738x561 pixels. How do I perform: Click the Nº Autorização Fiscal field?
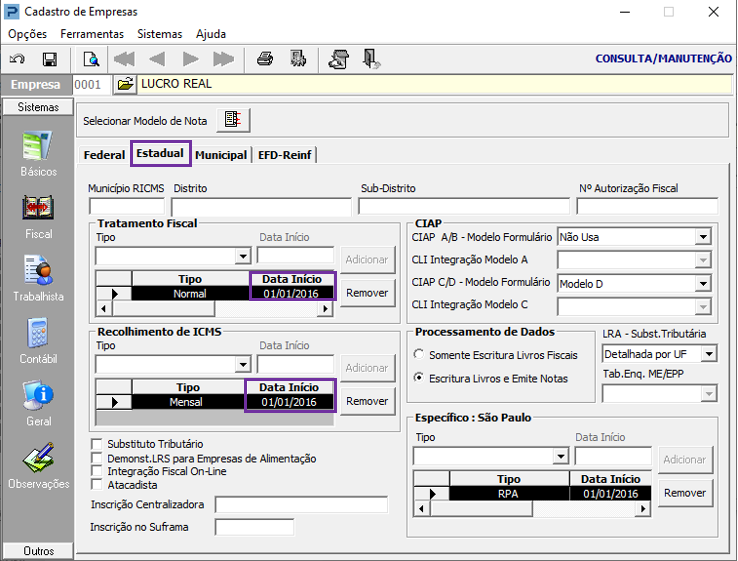point(647,207)
